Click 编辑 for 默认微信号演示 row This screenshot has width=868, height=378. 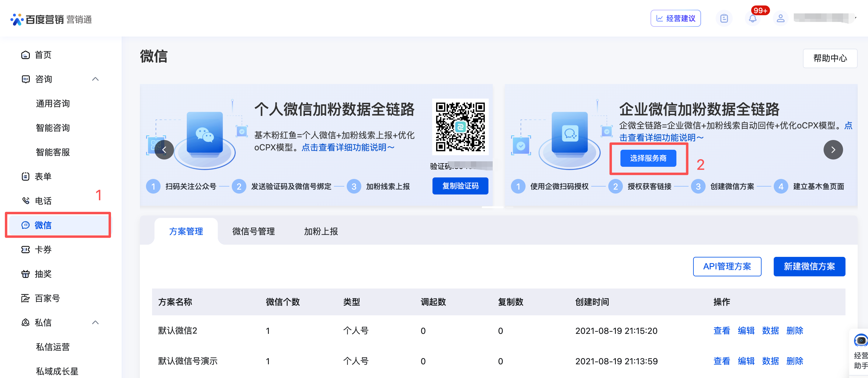click(746, 361)
